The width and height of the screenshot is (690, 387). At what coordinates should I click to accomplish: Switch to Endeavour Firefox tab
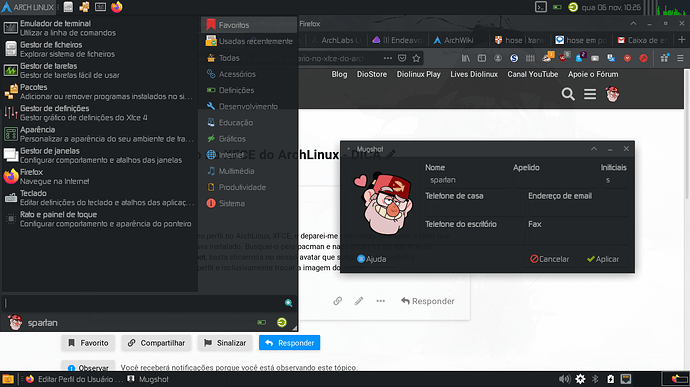(397, 40)
